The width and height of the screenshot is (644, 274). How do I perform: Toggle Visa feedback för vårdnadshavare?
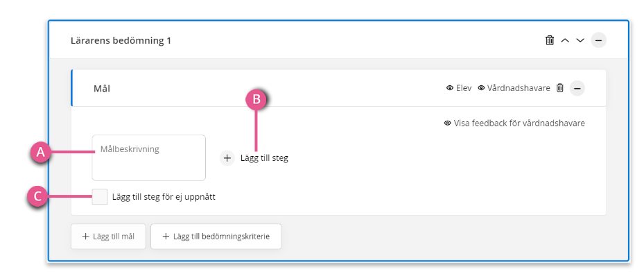pos(514,123)
